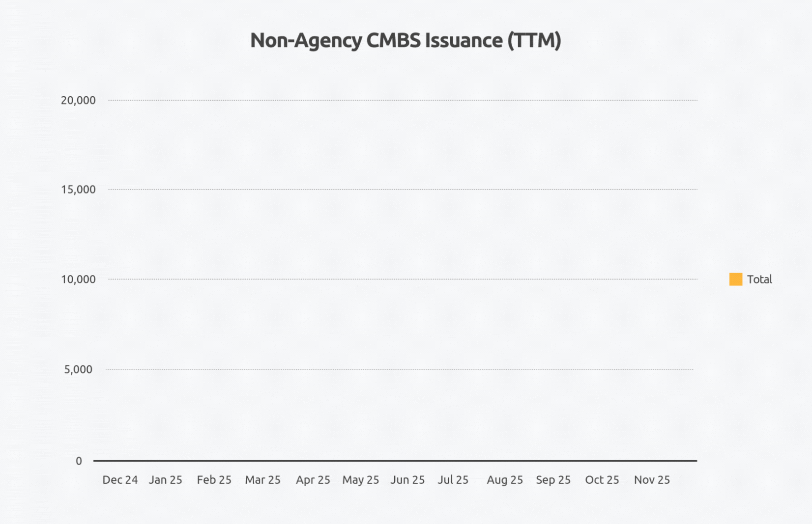Select the 10,000 y-axis label
Image resolution: width=812 pixels, height=524 pixels.
78,279
